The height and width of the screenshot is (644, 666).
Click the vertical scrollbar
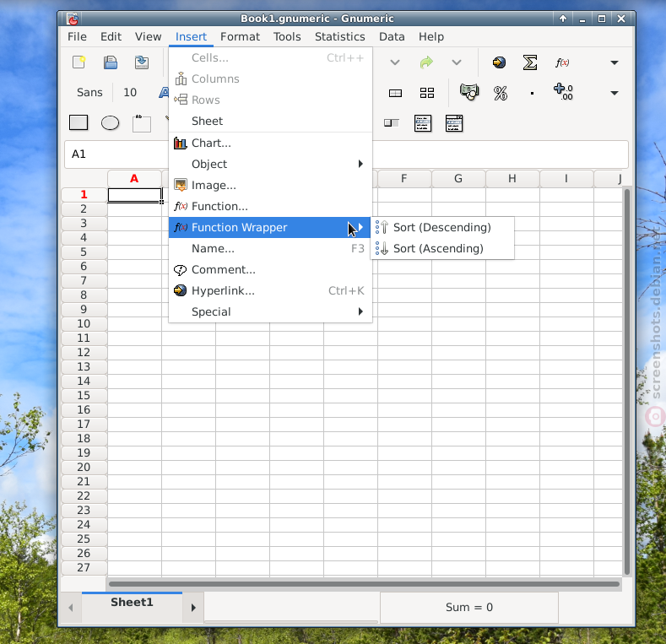coord(627,382)
